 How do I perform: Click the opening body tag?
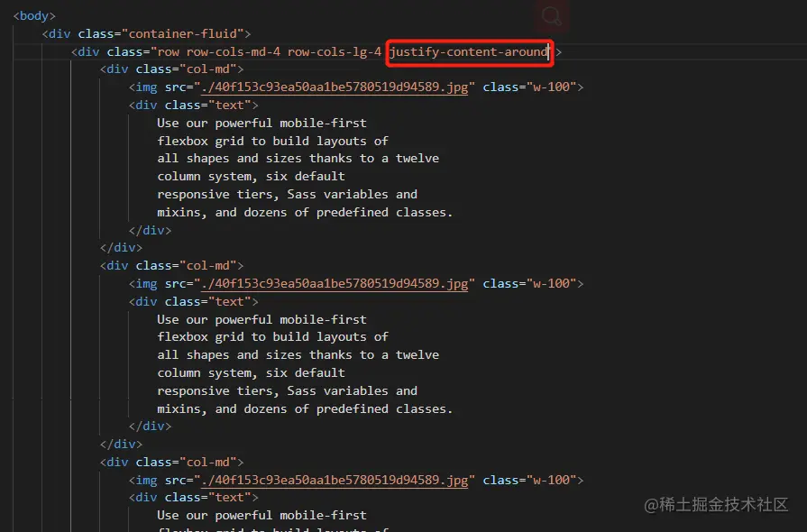click(x=34, y=16)
